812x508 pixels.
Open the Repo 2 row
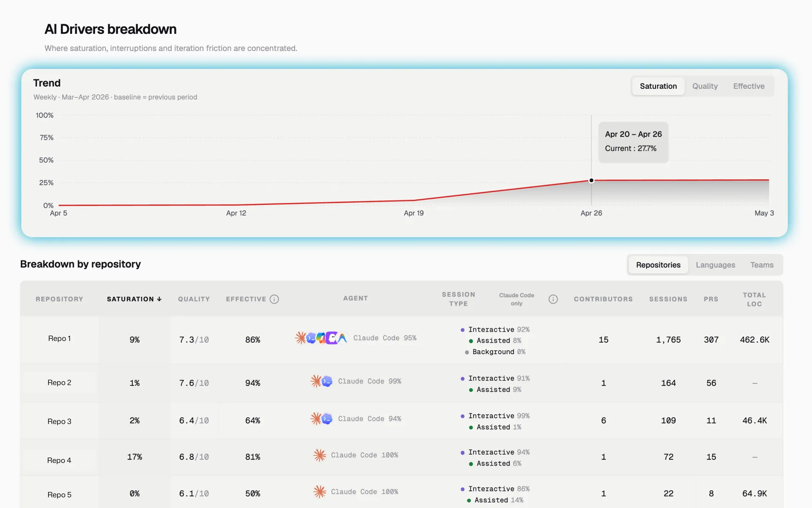pyautogui.click(x=401, y=383)
